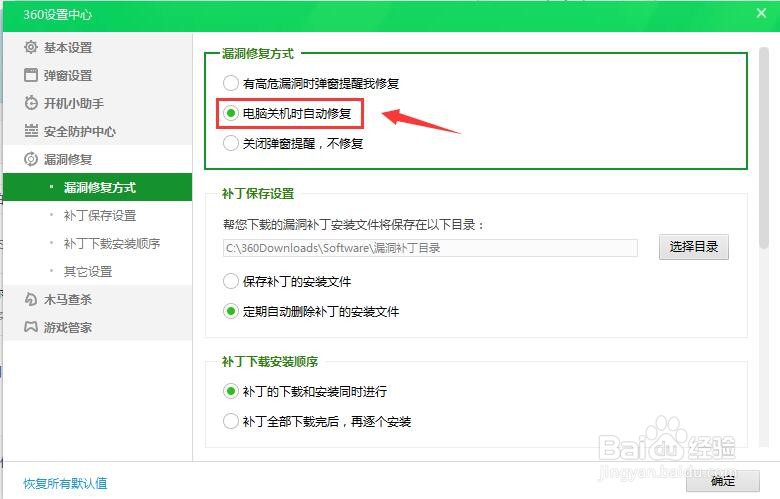Click the game icon beside 游戏管家
Viewport: 780px width, 499px height.
31,327
